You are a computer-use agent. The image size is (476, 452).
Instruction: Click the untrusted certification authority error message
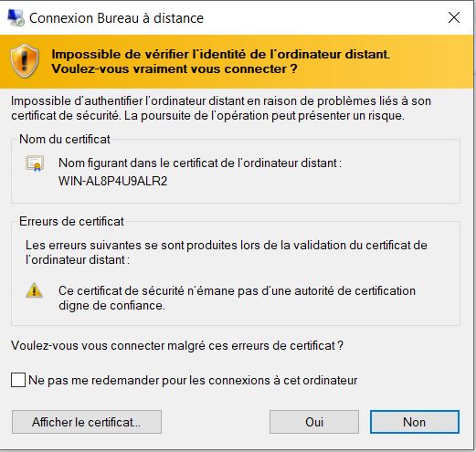[237, 298]
